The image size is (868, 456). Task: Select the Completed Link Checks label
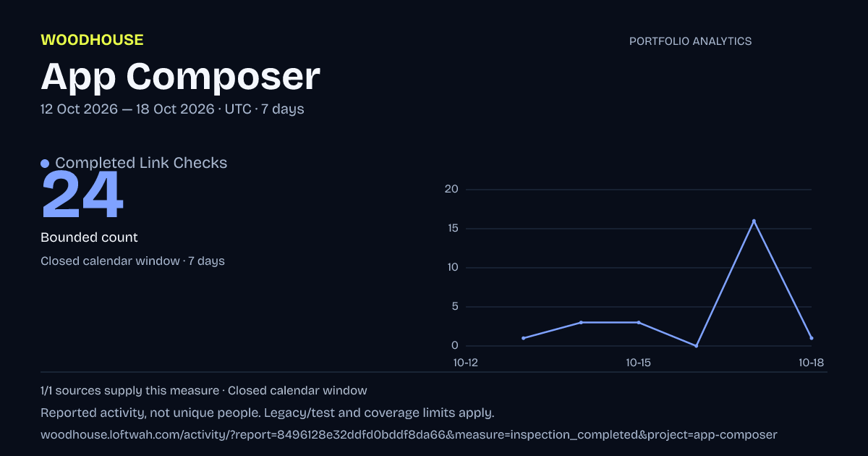pyautogui.click(x=141, y=163)
